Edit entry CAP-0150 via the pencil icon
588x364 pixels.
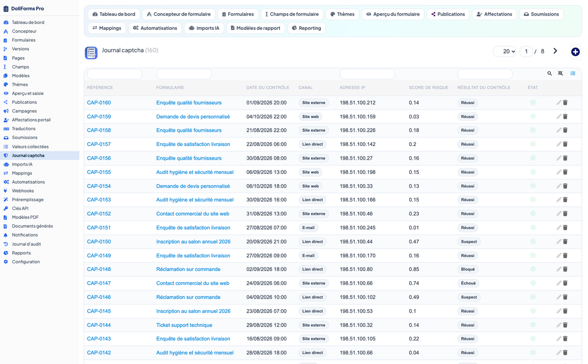[x=559, y=242]
